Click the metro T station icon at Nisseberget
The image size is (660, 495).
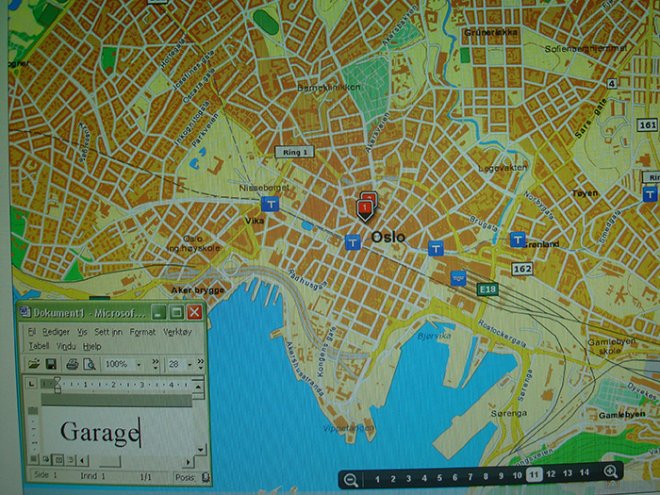[270, 201]
